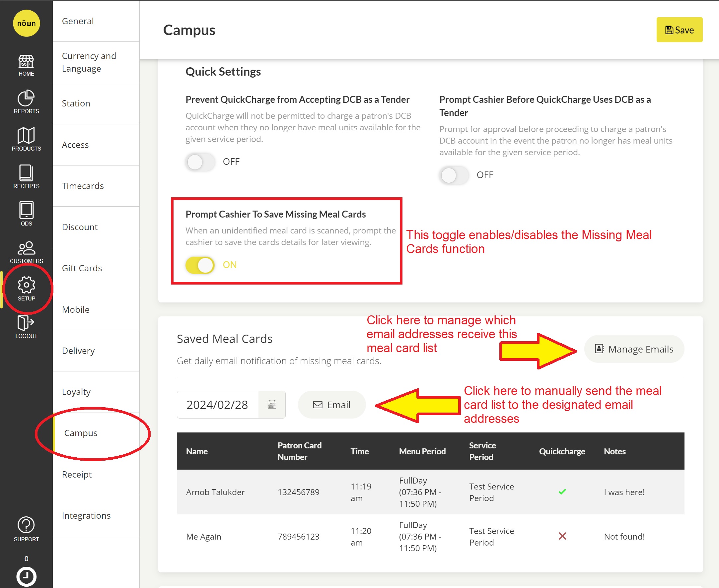The width and height of the screenshot is (719, 588).
Task: Click the date field 2024/02/28
Action: (218, 405)
